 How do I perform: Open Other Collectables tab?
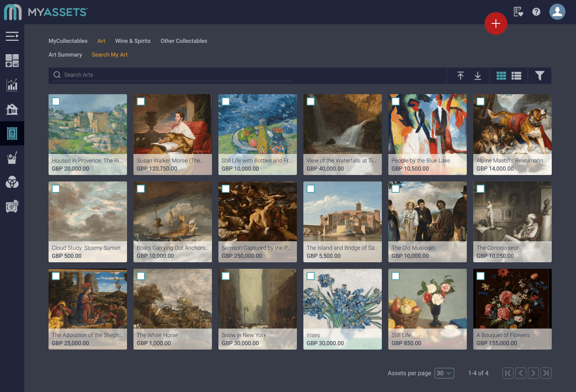point(184,41)
